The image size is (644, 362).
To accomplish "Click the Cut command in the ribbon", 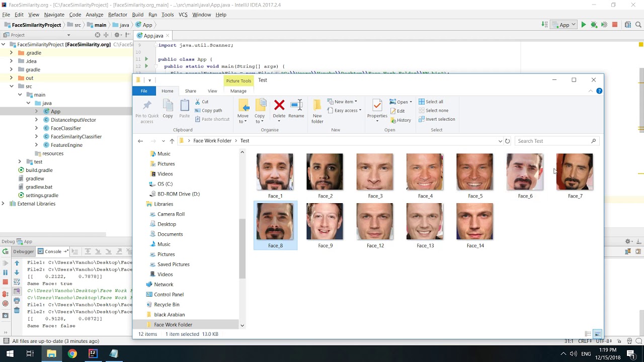I will point(202,102).
